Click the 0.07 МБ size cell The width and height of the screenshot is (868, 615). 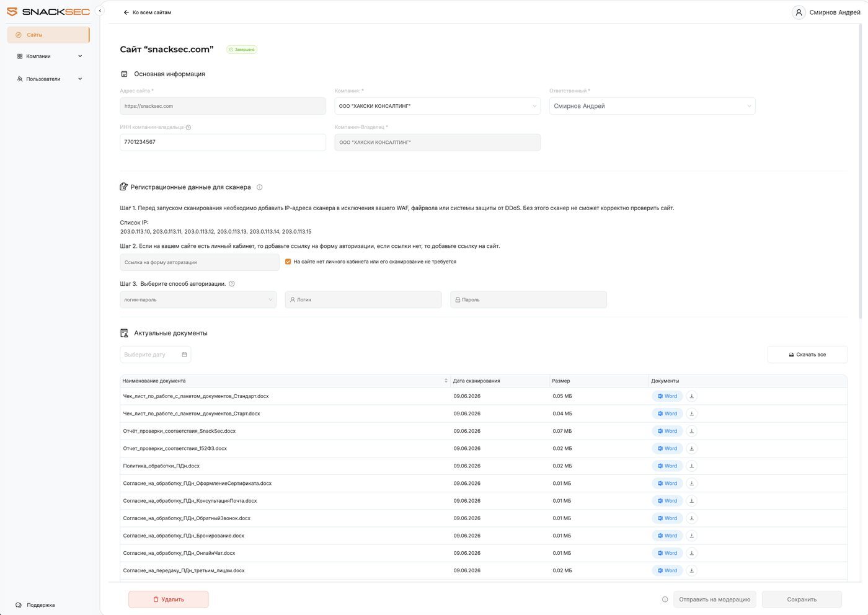coord(562,431)
